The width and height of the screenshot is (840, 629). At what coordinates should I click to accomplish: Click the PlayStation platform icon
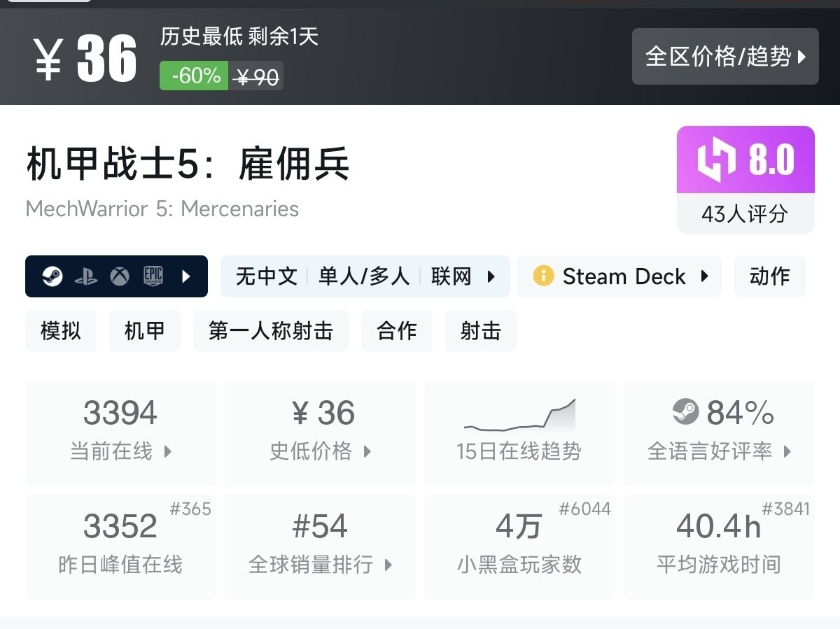[x=85, y=276]
